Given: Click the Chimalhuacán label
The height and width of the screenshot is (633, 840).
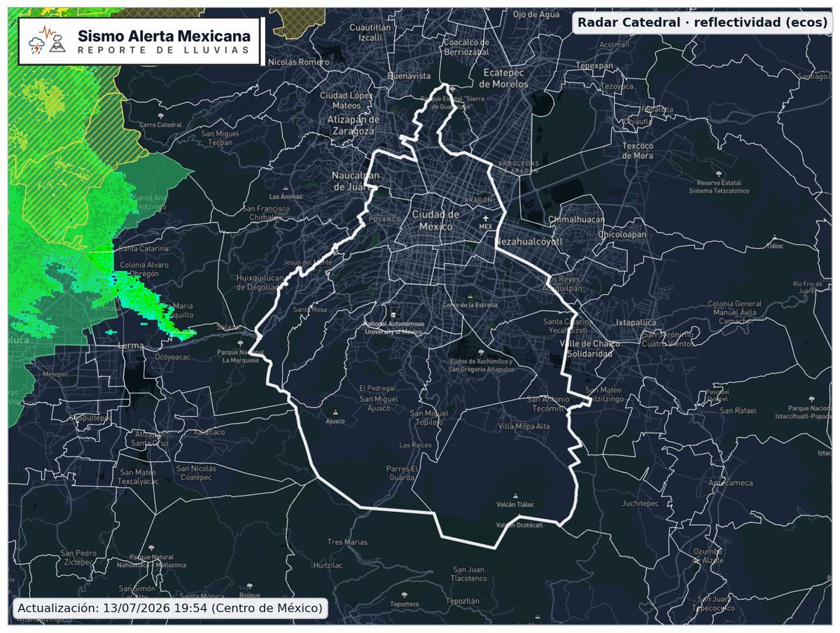Looking at the screenshot, I should tap(576, 220).
